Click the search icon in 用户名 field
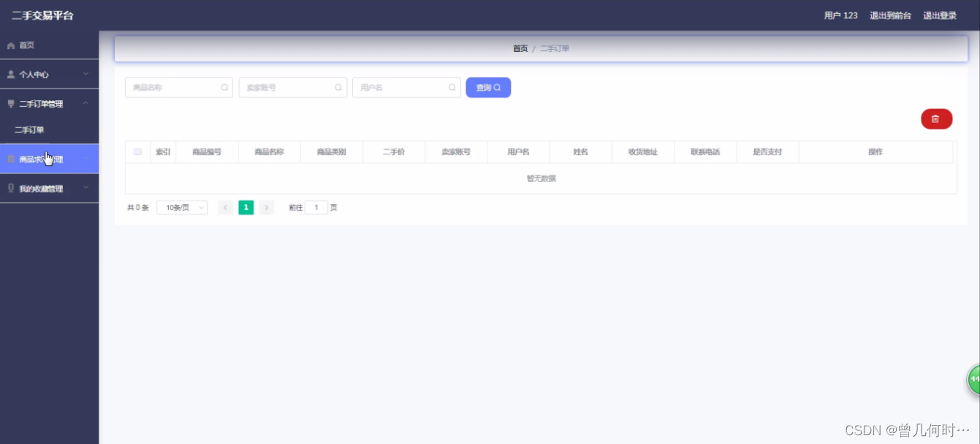 tap(452, 88)
